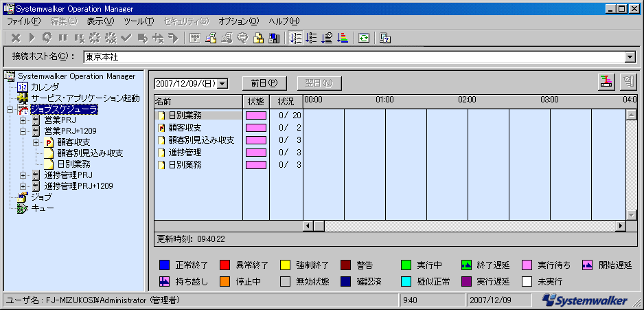The width and height of the screenshot is (644, 310).
Task: Select the カレンダ calendar node
Action: [x=45, y=87]
